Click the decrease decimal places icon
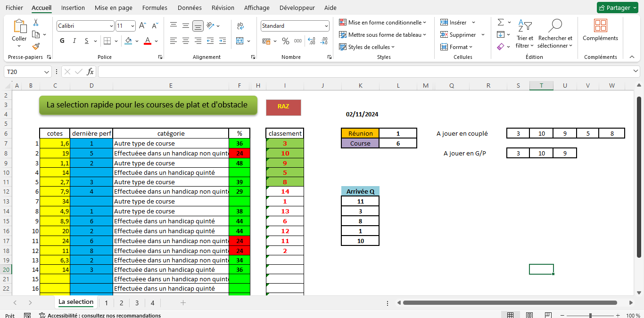This screenshot has width=644, height=318. coord(324,41)
